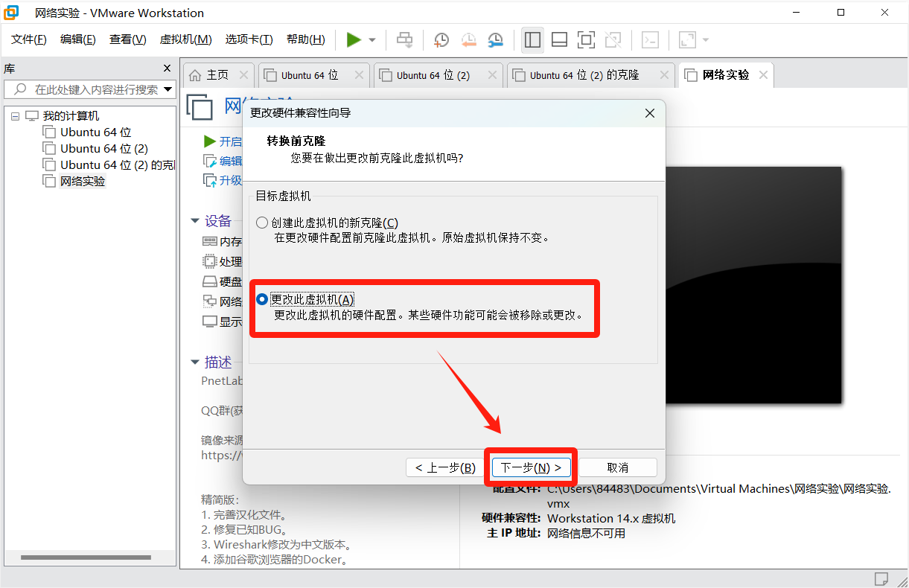Click the send Ctrl+Alt+Del toolbar icon
The height and width of the screenshot is (588, 909).
[x=404, y=40]
